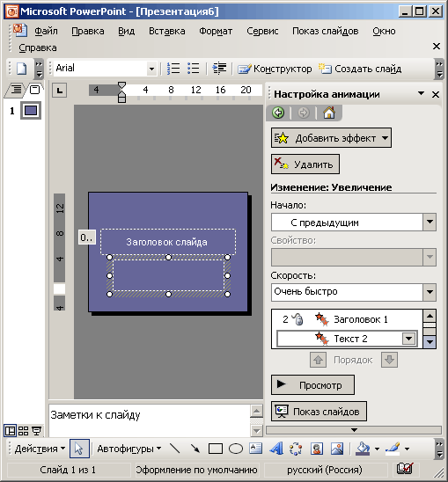Open the Сервис menu
Viewport: 448px width, 482px height.
[262, 31]
